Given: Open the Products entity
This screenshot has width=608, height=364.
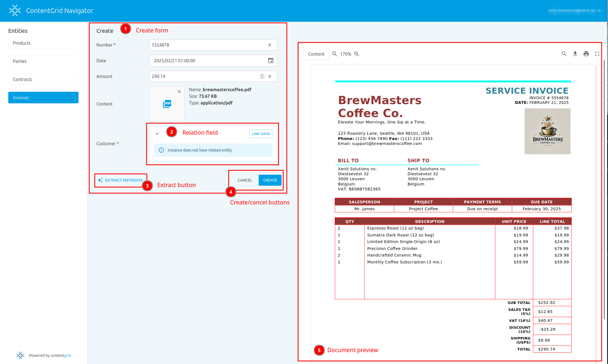Looking at the screenshot, I should 43,43.
